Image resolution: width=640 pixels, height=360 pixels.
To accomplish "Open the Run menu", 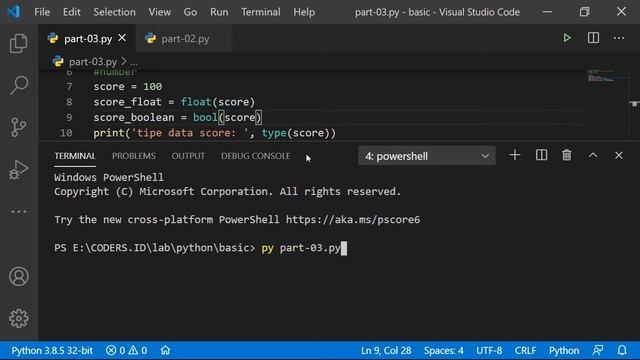I will [219, 12].
